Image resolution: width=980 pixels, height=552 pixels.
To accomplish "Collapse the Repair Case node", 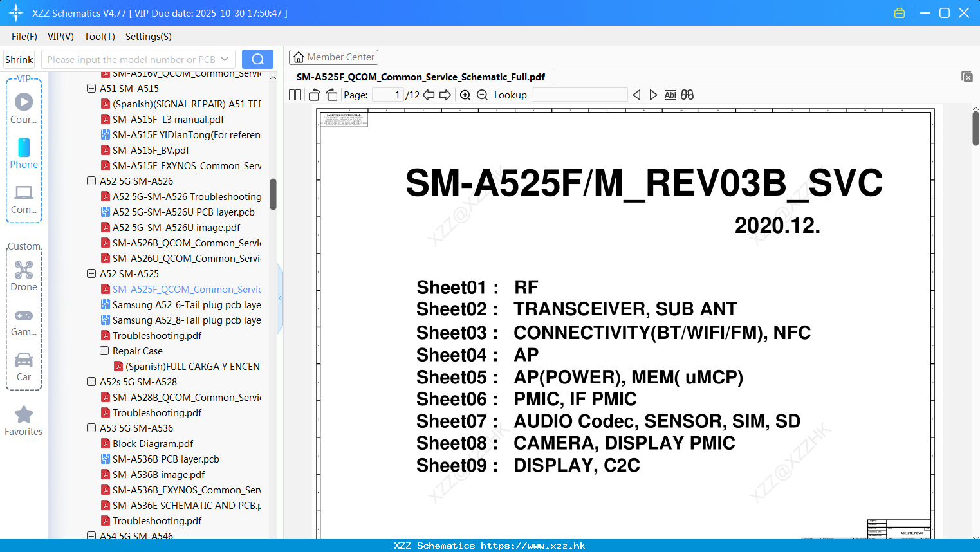I will [104, 351].
